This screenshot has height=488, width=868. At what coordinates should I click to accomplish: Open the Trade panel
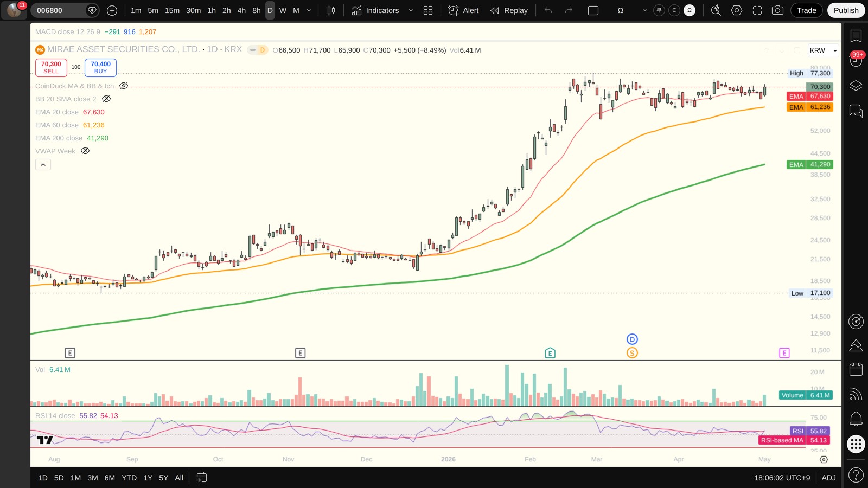coord(806,10)
